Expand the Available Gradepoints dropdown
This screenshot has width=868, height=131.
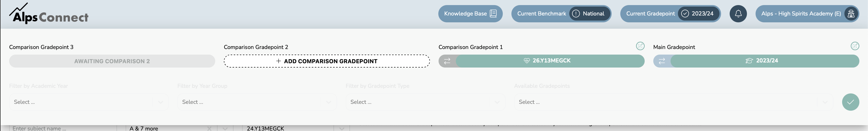[674, 102]
